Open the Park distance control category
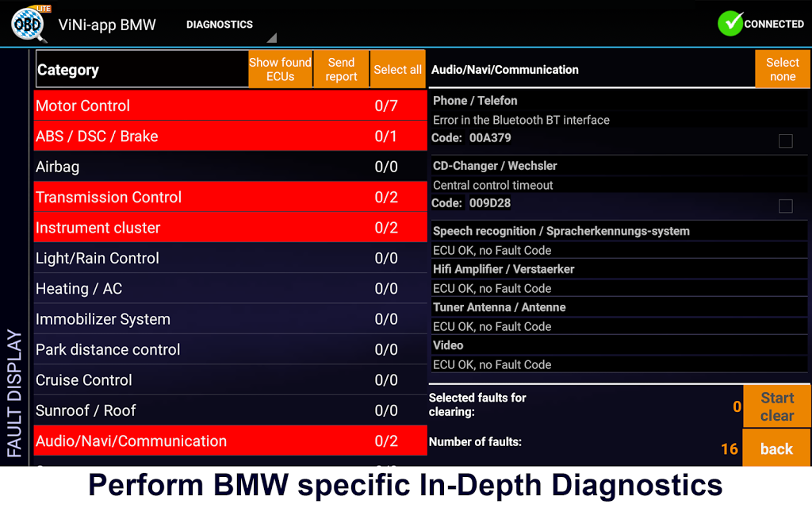This screenshot has width=812, height=508. point(230,349)
